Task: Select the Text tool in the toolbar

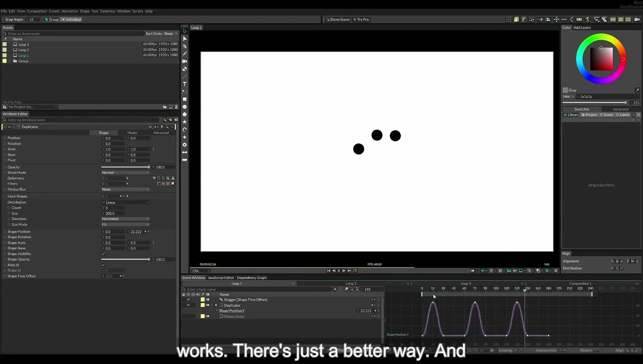Action: pos(185,84)
